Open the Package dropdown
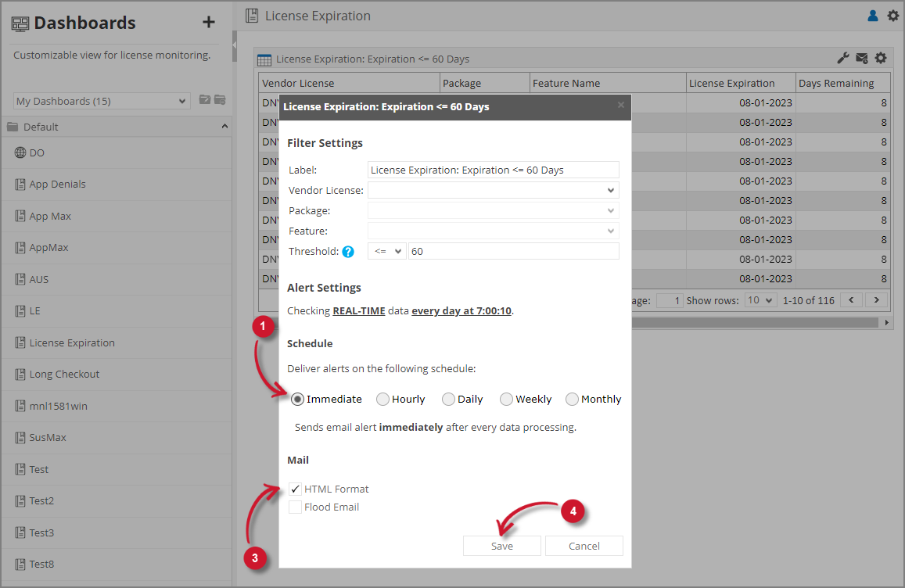The width and height of the screenshot is (905, 588). 494,210
